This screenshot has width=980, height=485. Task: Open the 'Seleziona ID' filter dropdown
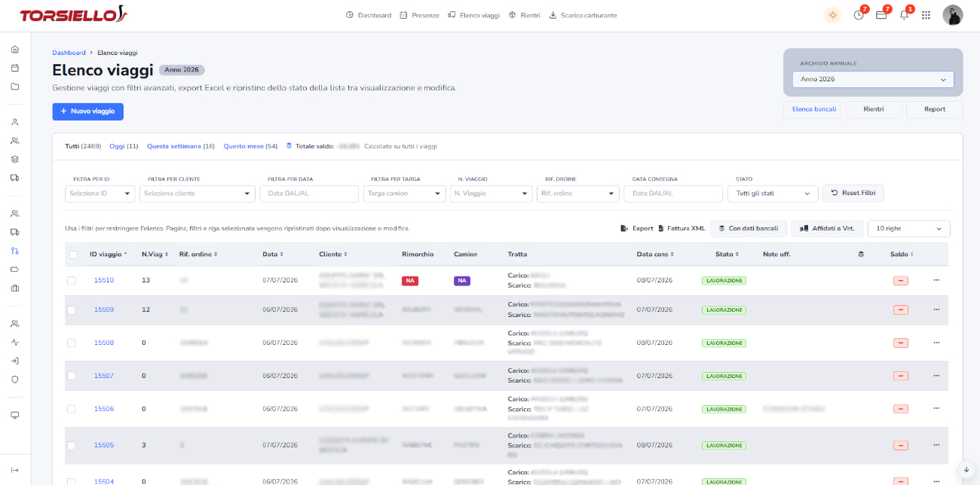100,194
